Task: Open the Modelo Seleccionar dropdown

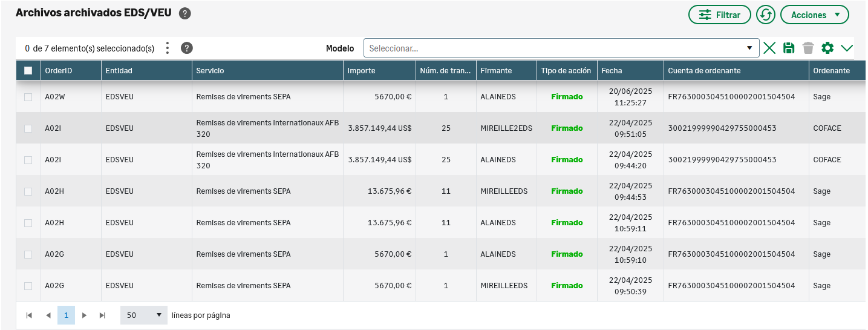Action: tap(561, 48)
